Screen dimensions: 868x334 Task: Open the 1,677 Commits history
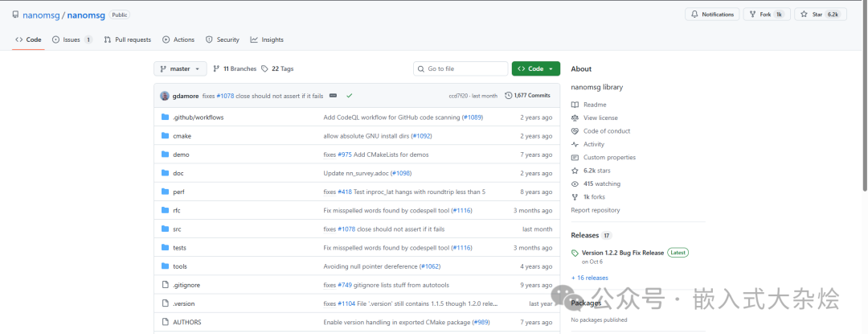click(527, 96)
